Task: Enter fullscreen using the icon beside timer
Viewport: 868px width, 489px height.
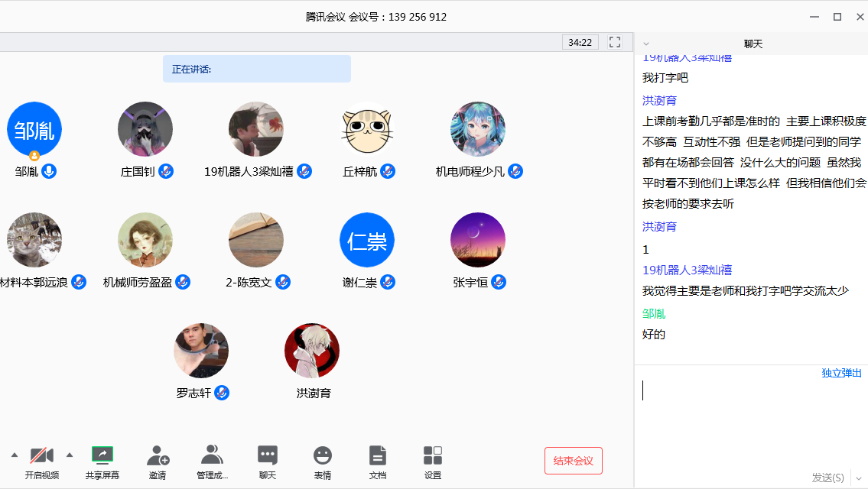Action: [x=615, y=42]
